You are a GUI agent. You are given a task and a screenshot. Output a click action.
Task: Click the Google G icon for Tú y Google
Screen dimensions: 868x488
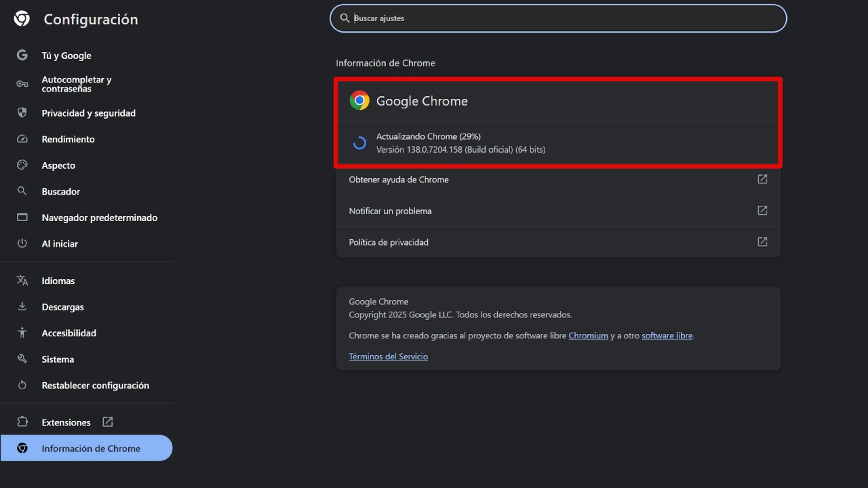(x=22, y=55)
